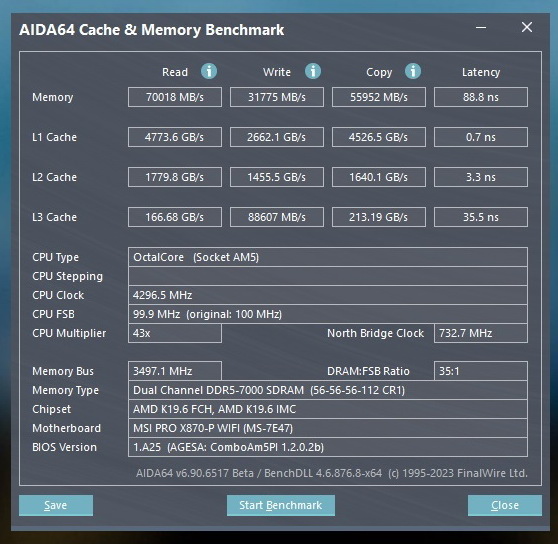Select L3 Cache copy 213.19 GB/s

379,217
